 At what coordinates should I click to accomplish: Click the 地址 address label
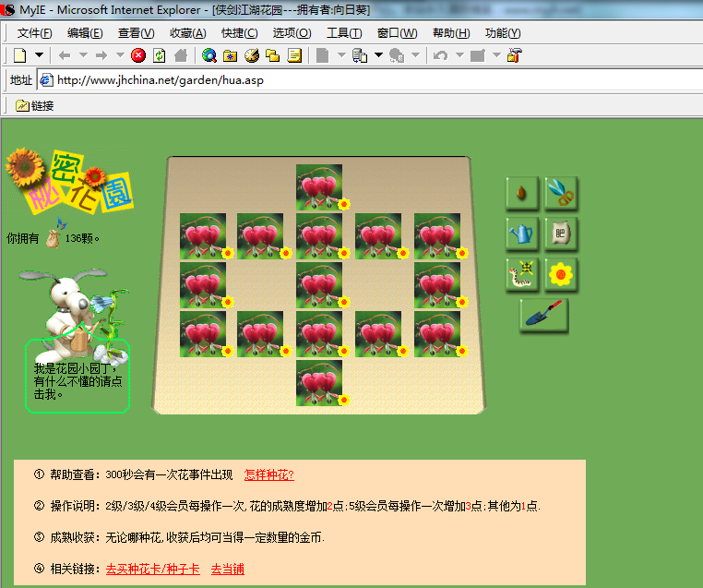click(x=21, y=80)
